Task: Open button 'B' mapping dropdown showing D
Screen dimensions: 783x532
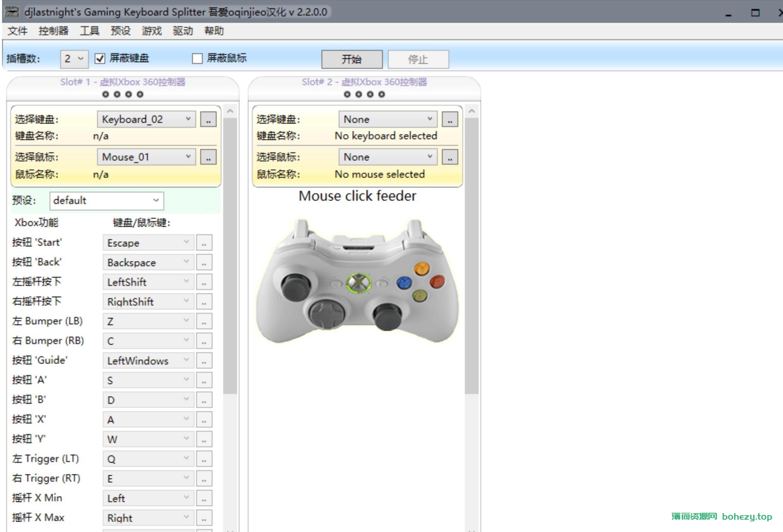Action: click(x=148, y=400)
